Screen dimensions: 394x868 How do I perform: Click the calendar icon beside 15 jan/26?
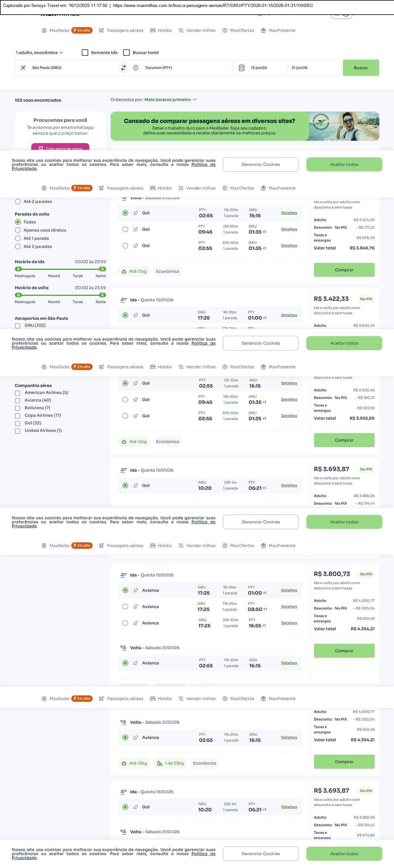click(241, 68)
